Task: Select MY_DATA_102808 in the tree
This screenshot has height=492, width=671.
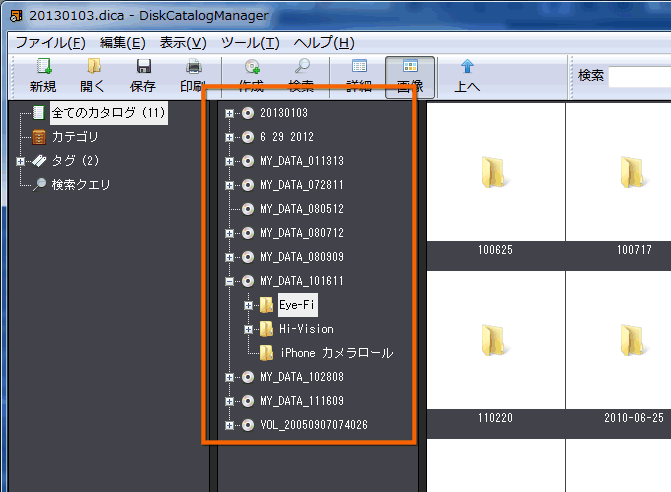Action: [x=302, y=376]
